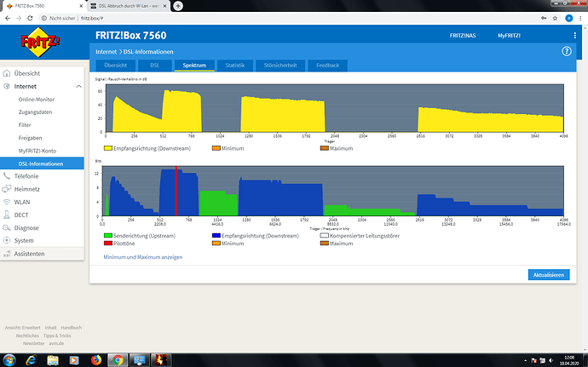Click the blue Empfangsrichtung legend swatch
Viewport: 588px width, 367px height.
pyautogui.click(x=216, y=236)
